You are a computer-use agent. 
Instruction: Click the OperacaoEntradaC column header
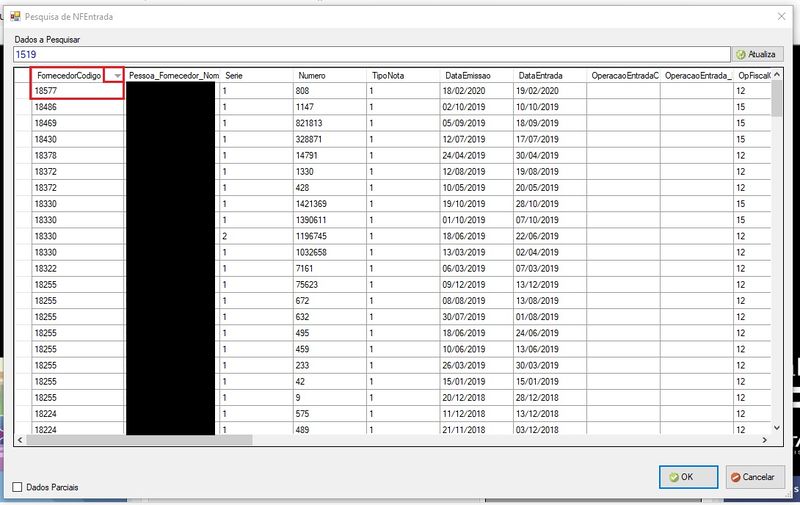pyautogui.click(x=623, y=75)
